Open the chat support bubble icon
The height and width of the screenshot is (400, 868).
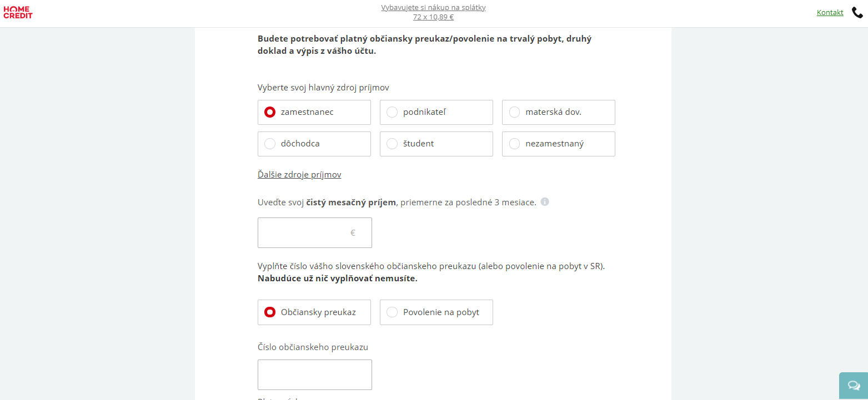[854, 386]
